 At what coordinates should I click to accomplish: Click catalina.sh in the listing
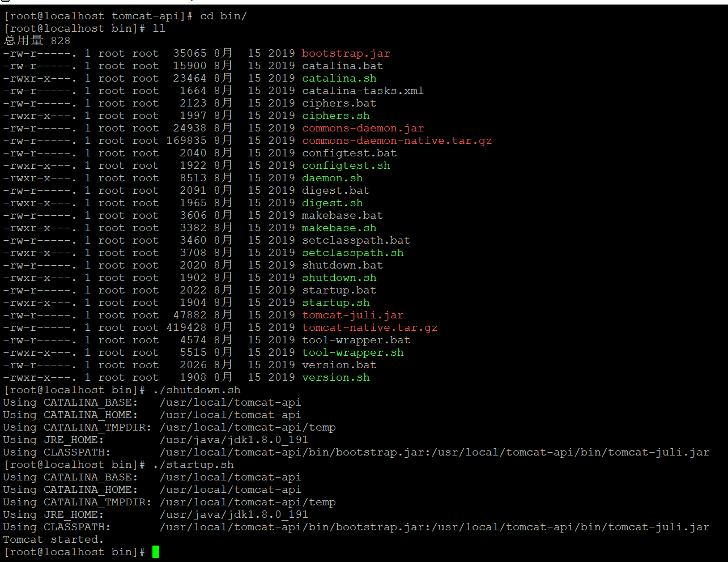(339, 78)
